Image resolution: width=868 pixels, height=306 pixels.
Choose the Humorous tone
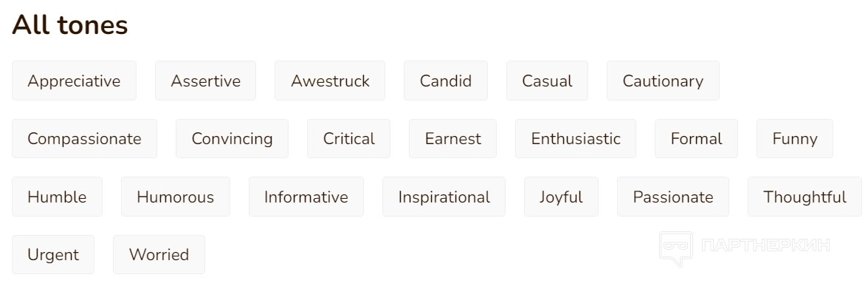pyautogui.click(x=175, y=197)
